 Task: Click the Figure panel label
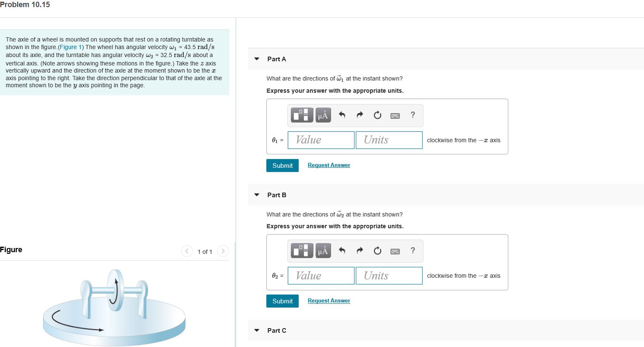(11, 250)
